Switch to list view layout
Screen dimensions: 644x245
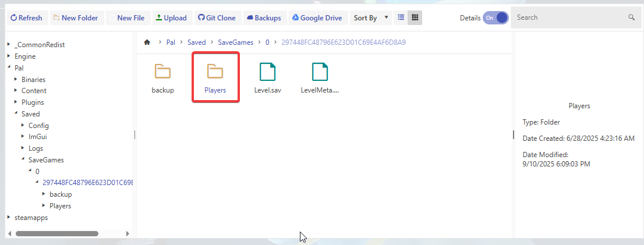[x=401, y=18]
